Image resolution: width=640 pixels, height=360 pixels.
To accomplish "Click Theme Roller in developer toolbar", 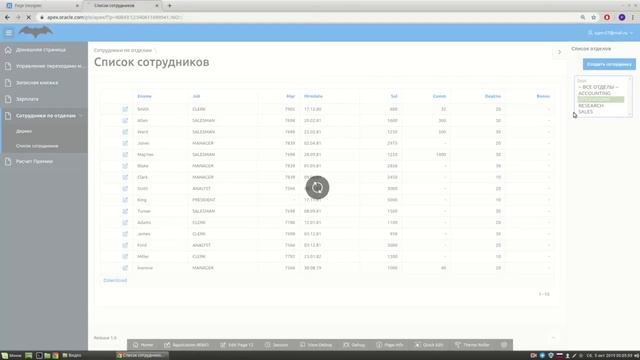I will [x=472, y=345].
